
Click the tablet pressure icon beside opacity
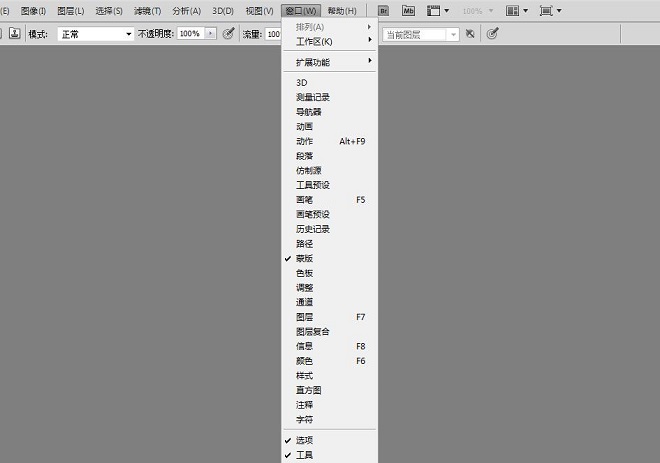click(228, 33)
